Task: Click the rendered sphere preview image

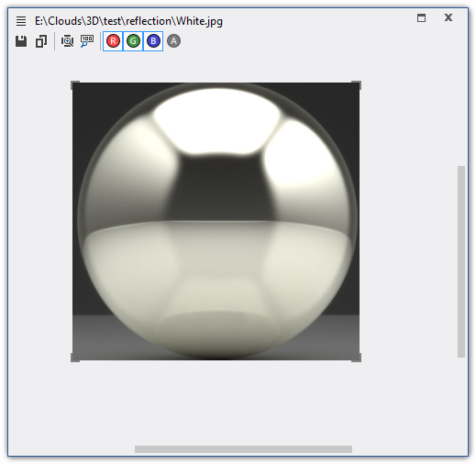Action: coord(216,221)
